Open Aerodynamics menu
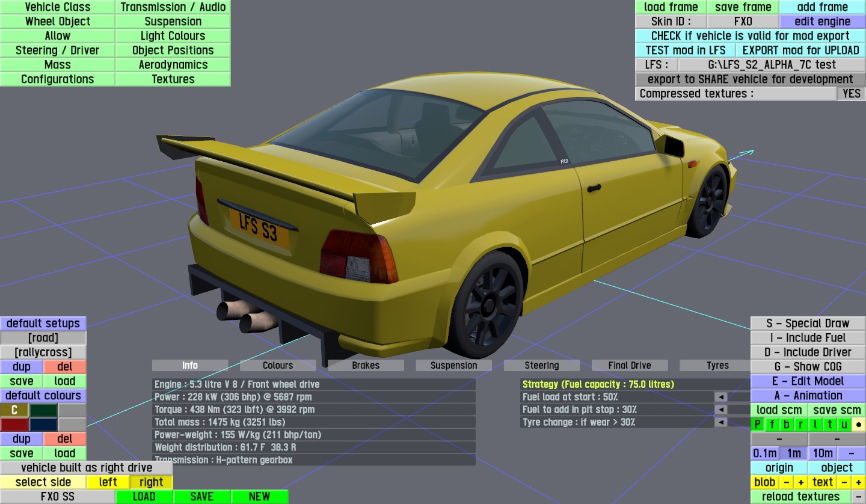 (x=173, y=65)
